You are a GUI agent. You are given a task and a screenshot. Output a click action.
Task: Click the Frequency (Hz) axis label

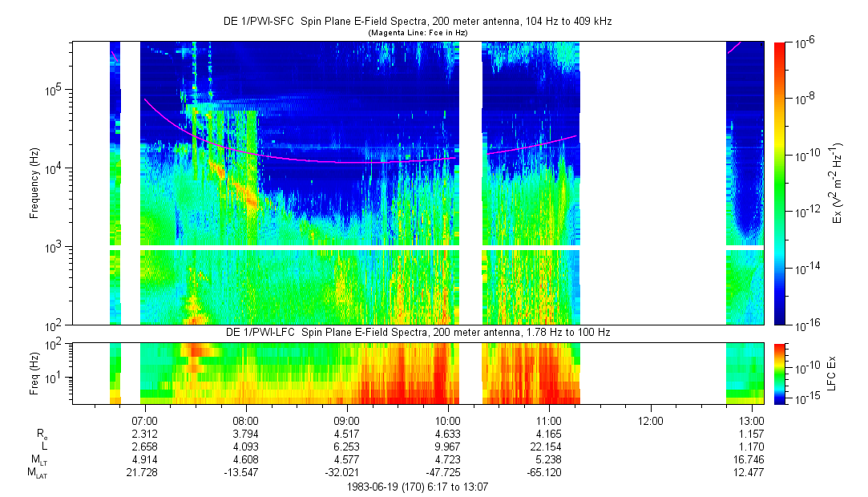[34, 184]
